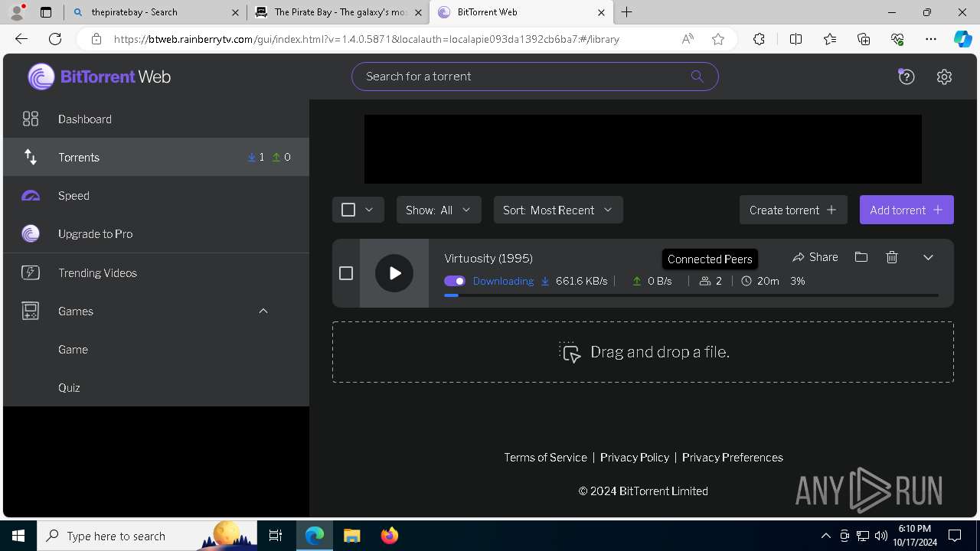Open the Quiz sub-item

156,387
